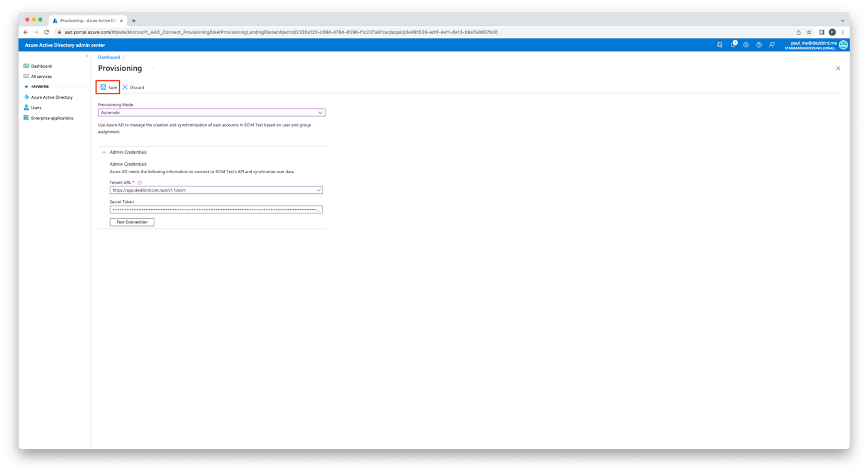The height and width of the screenshot is (473, 868).
Task: Open the Provisioning Mode dropdown
Action: pos(211,112)
